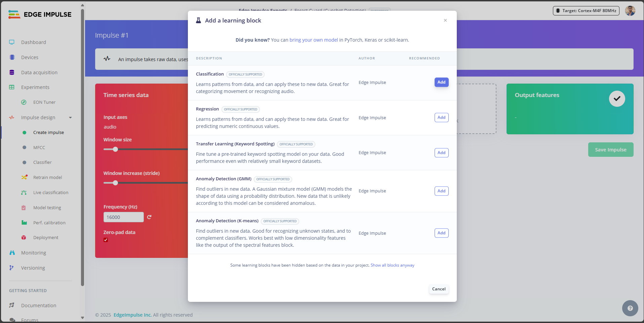
Task: Click the Edge Impulse logo
Action: (x=40, y=14)
